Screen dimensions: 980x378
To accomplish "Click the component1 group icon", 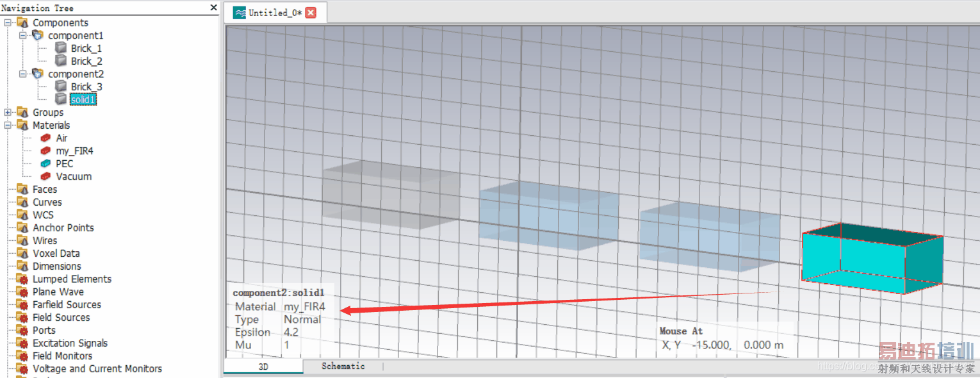I will (x=38, y=35).
